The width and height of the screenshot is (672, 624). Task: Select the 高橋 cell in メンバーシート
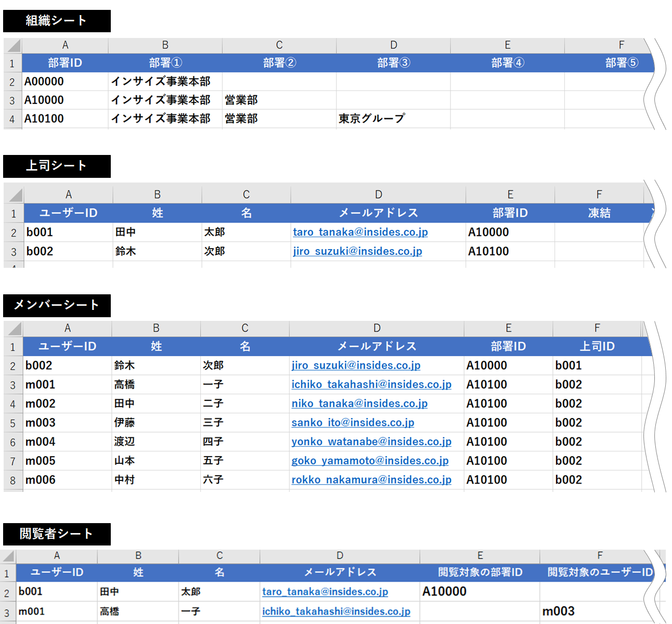coord(156,384)
